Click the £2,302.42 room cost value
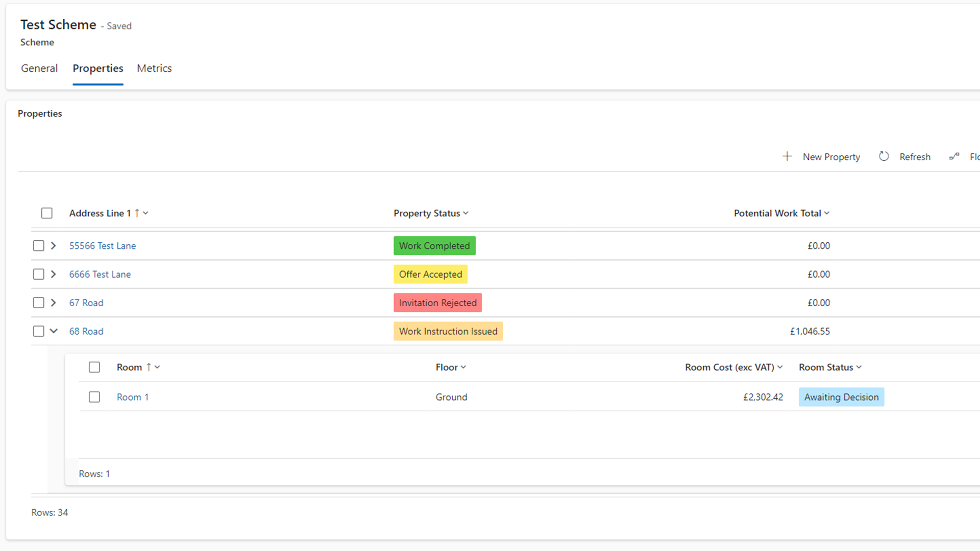Screen dimensions: 980x551 pyautogui.click(x=763, y=397)
